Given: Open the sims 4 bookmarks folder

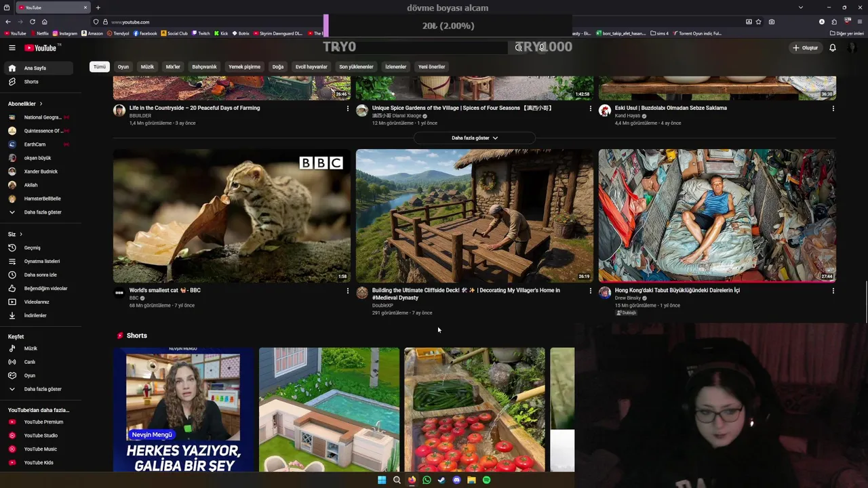Looking at the screenshot, I should [x=659, y=33].
